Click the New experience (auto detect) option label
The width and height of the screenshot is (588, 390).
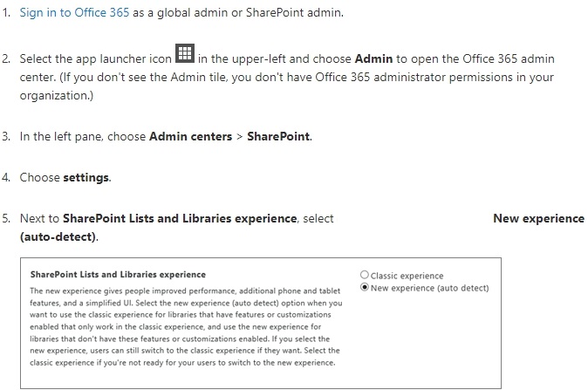coord(429,288)
